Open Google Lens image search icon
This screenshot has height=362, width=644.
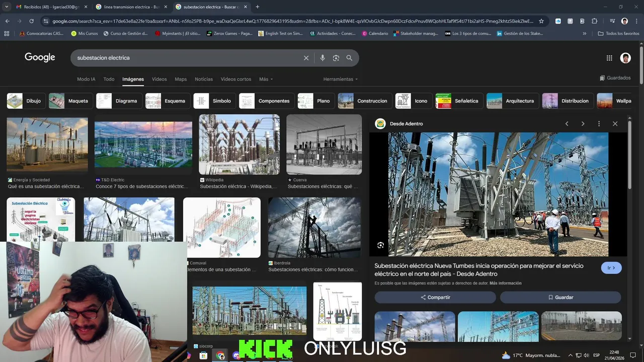tap(336, 58)
